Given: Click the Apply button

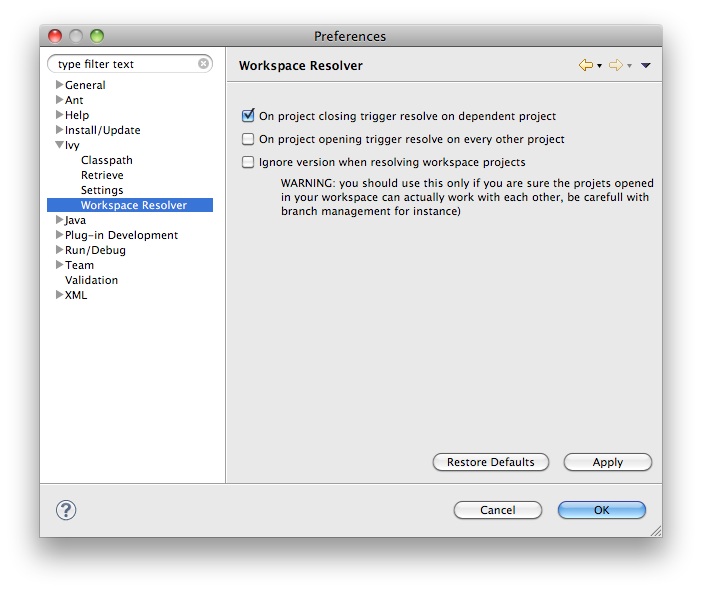Looking at the screenshot, I should [x=607, y=462].
